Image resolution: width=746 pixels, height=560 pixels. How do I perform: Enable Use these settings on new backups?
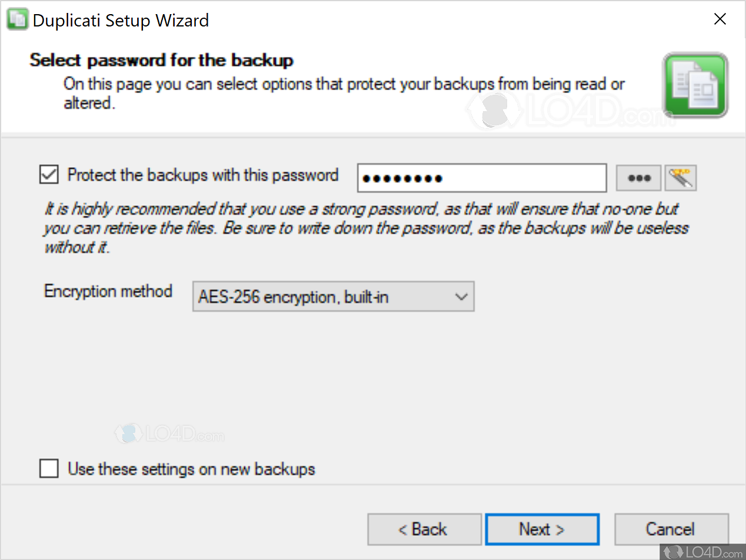tap(49, 469)
